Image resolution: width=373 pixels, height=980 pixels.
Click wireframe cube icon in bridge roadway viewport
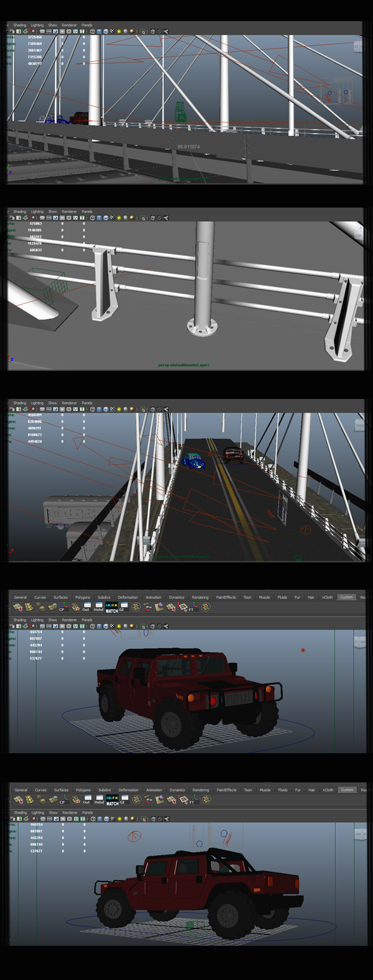click(92, 409)
